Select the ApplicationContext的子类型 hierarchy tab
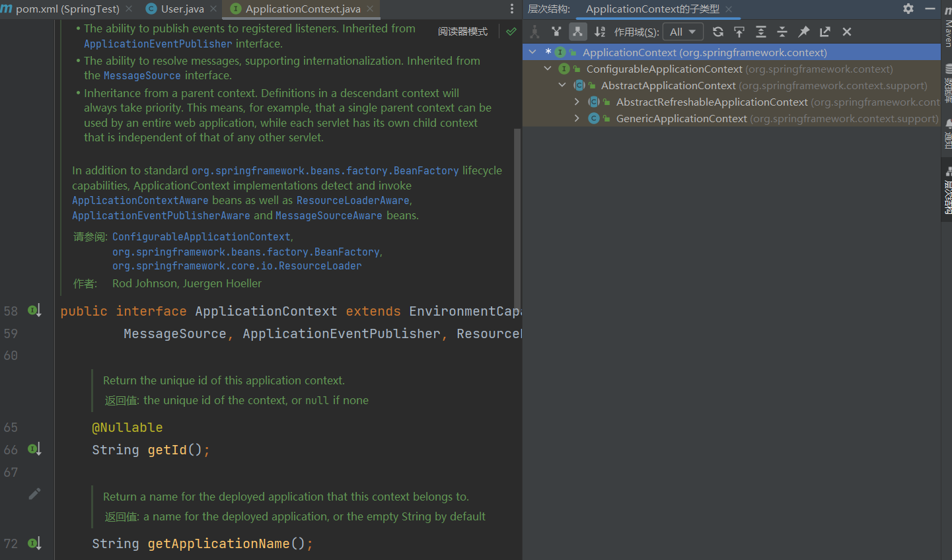The height and width of the screenshot is (560, 952). coord(652,9)
